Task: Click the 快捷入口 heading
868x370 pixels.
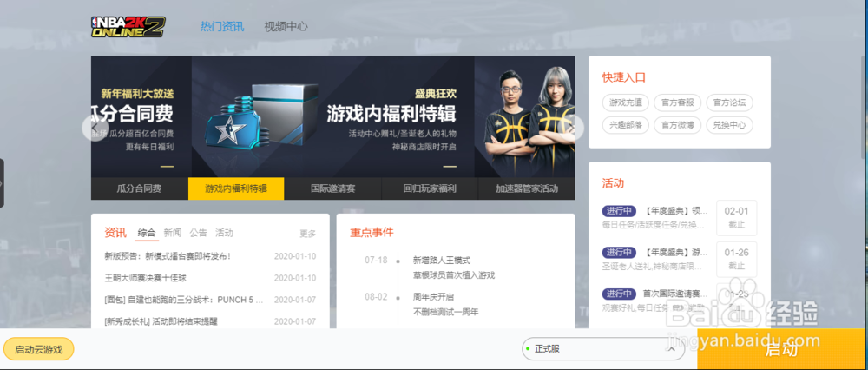Action: pyautogui.click(x=624, y=77)
